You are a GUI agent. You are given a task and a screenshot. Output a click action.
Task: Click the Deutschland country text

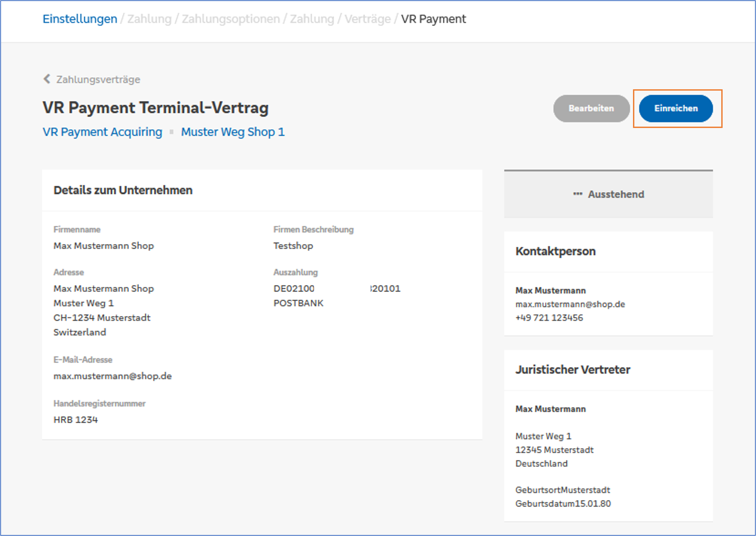pyautogui.click(x=541, y=464)
